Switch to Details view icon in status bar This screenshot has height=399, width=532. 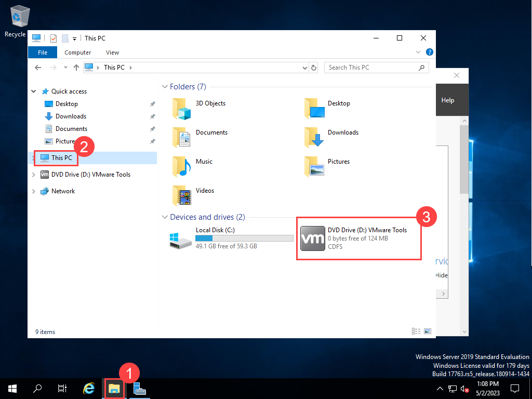[x=416, y=331]
